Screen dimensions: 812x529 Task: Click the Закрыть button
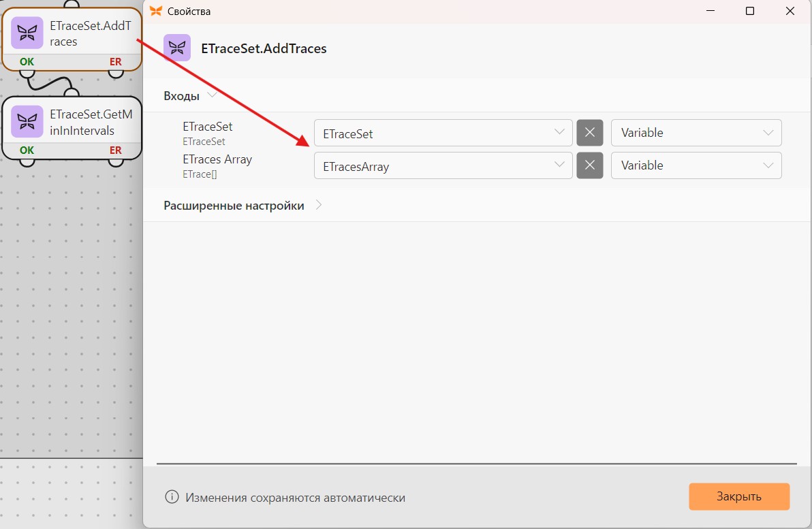(739, 496)
